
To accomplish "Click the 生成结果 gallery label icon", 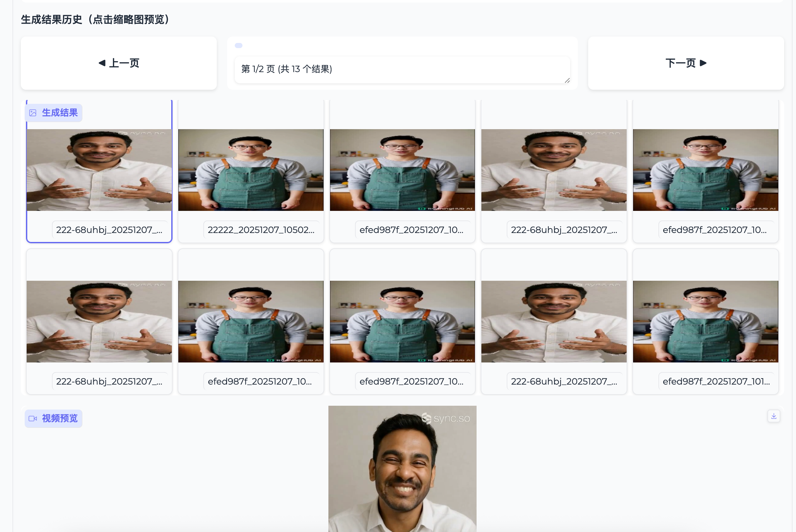I will point(33,113).
